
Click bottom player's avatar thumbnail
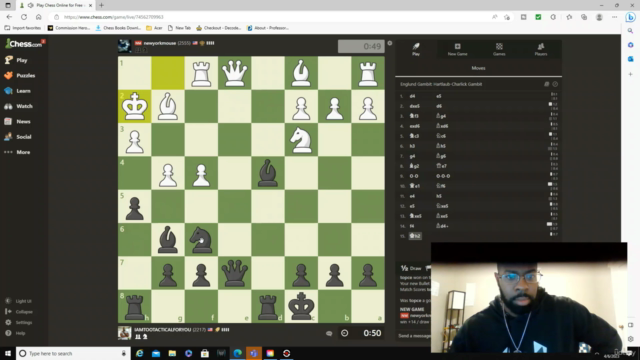124,333
